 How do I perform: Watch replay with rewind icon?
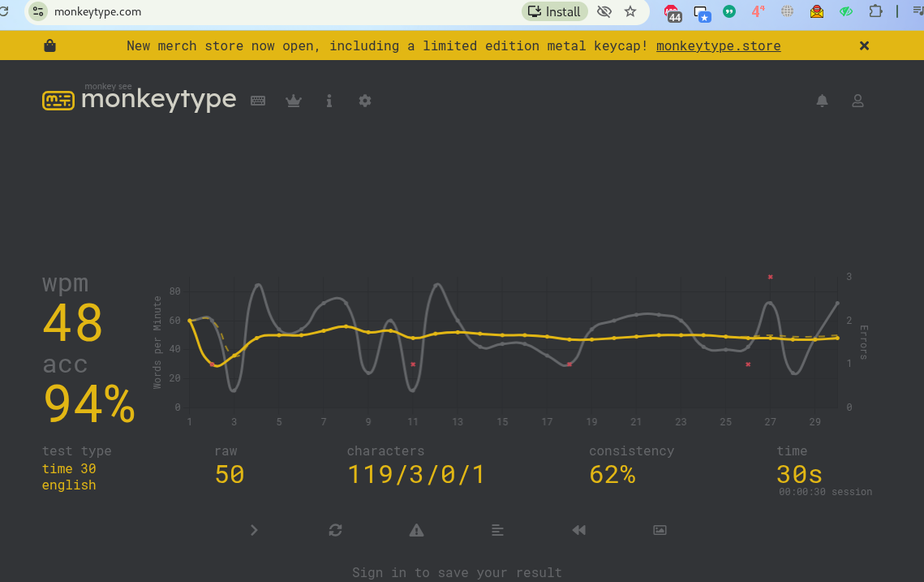tap(578, 530)
